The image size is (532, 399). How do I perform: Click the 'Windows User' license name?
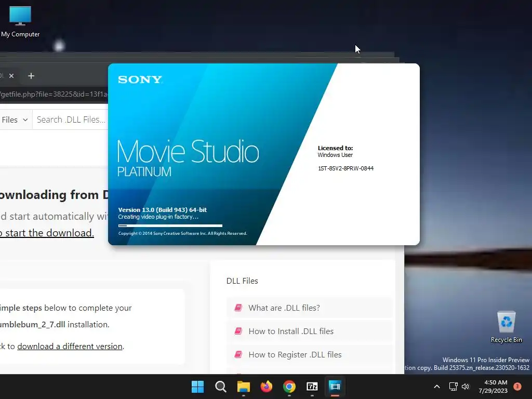(x=335, y=155)
